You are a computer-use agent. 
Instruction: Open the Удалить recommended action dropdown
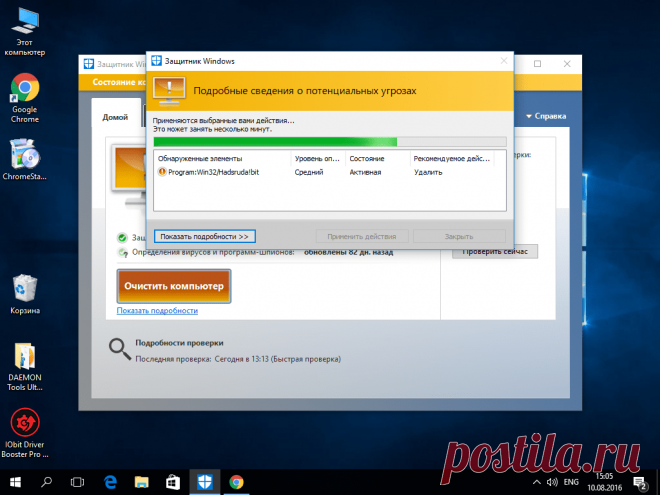click(428, 172)
